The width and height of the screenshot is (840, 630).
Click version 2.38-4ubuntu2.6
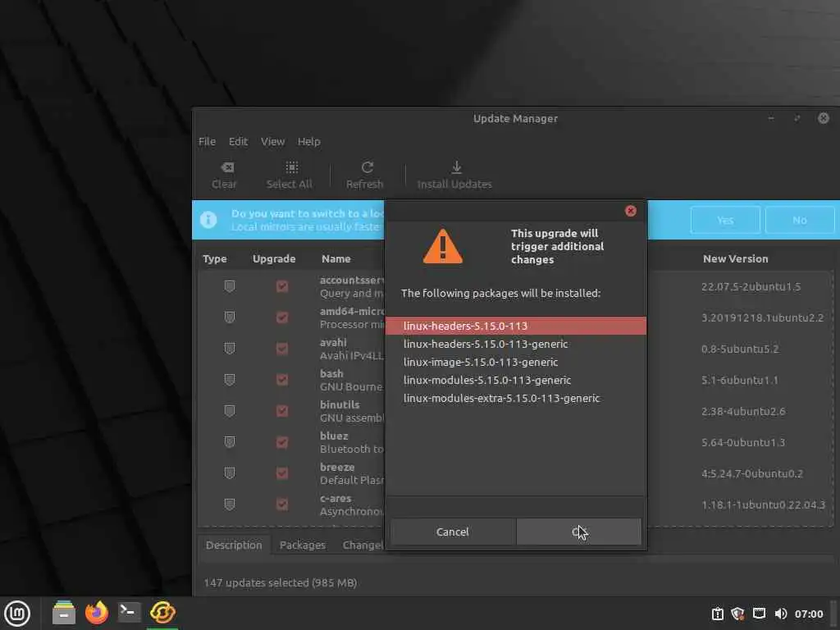(743, 412)
